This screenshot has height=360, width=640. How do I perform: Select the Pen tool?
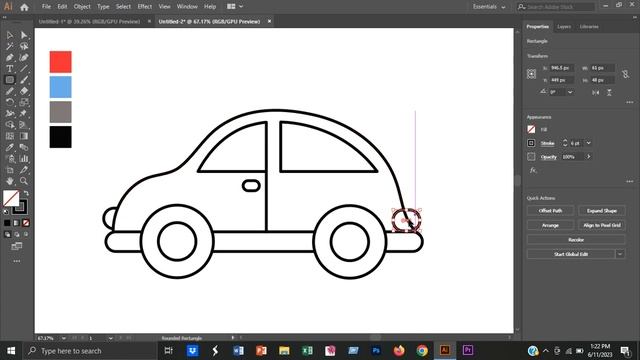click(x=9, y=58)
